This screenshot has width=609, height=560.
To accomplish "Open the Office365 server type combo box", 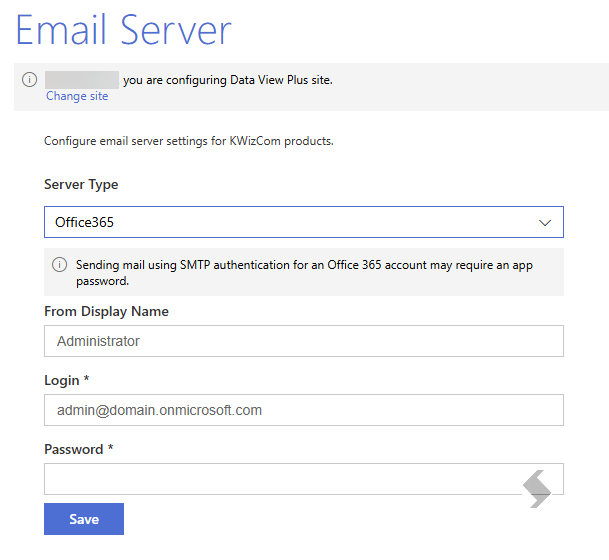I will pos(304,222).
